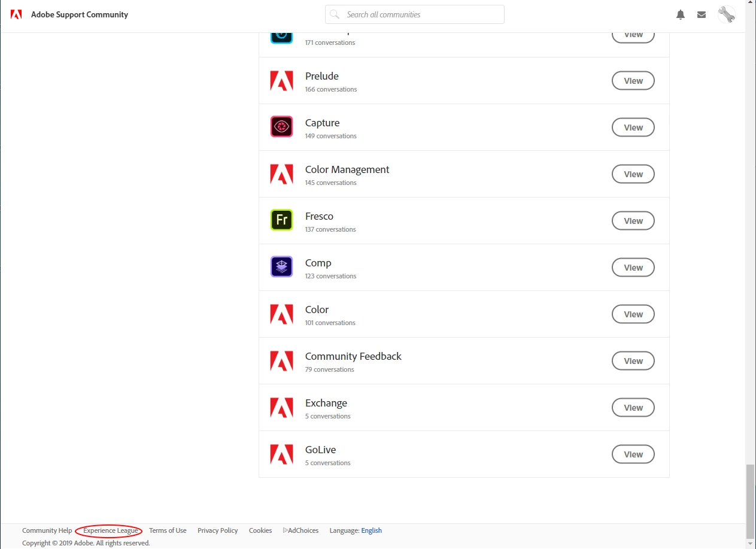
Task: View the Comp community
Action: pos(633,268)
